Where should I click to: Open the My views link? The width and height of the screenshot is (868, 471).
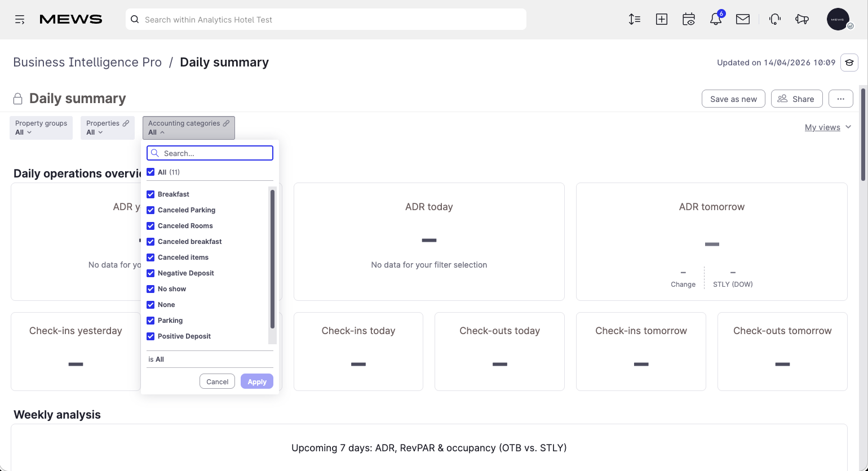tap(822, 127)
